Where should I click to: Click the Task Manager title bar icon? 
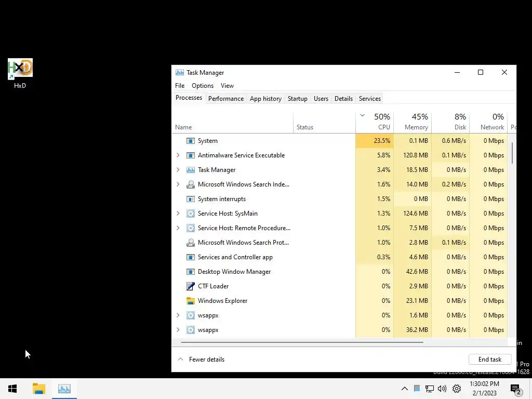179,73
